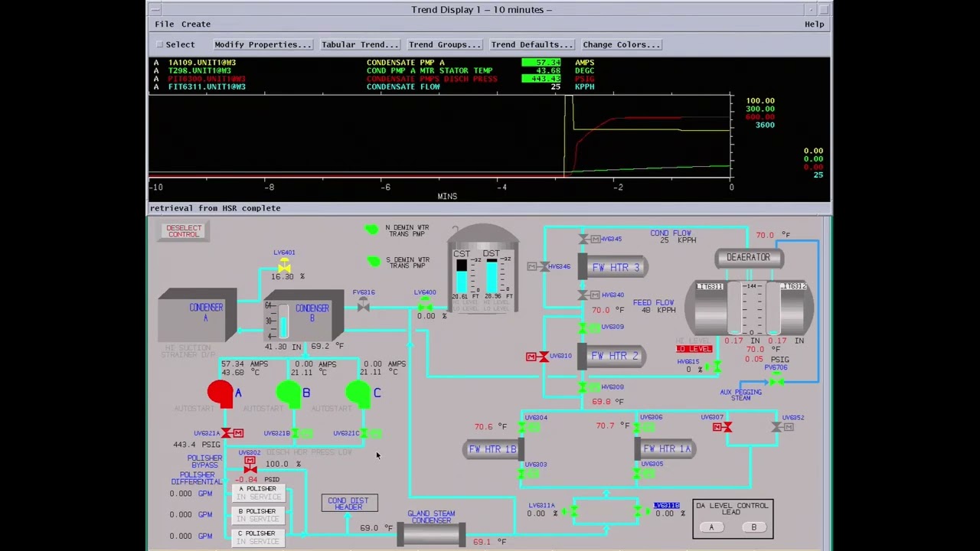Click the gray FV6316 valve
The image size is (980, 551).
363,305
